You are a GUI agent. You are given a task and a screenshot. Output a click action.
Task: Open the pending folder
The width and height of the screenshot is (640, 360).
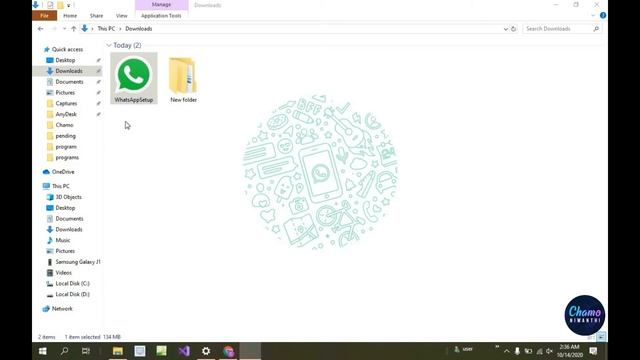pos(65,136)
